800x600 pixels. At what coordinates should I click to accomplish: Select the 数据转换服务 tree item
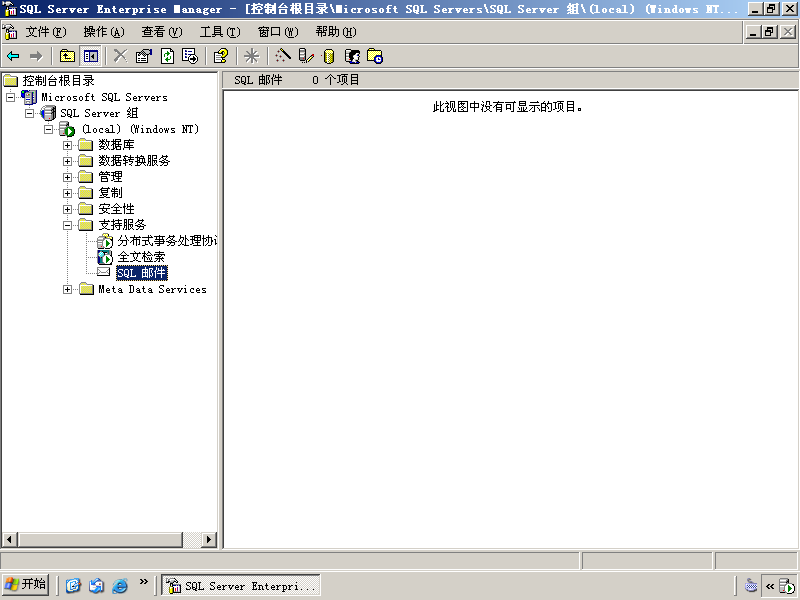(x=134, y=161)
